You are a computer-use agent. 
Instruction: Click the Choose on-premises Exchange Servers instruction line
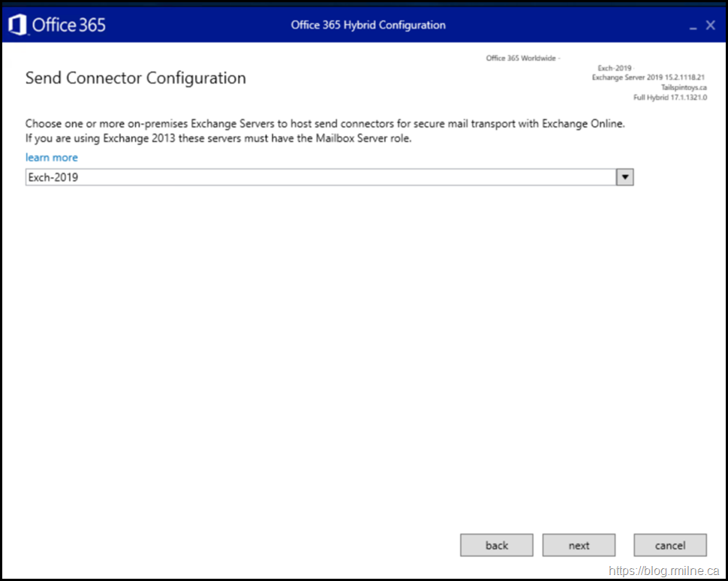click(325, 124)
